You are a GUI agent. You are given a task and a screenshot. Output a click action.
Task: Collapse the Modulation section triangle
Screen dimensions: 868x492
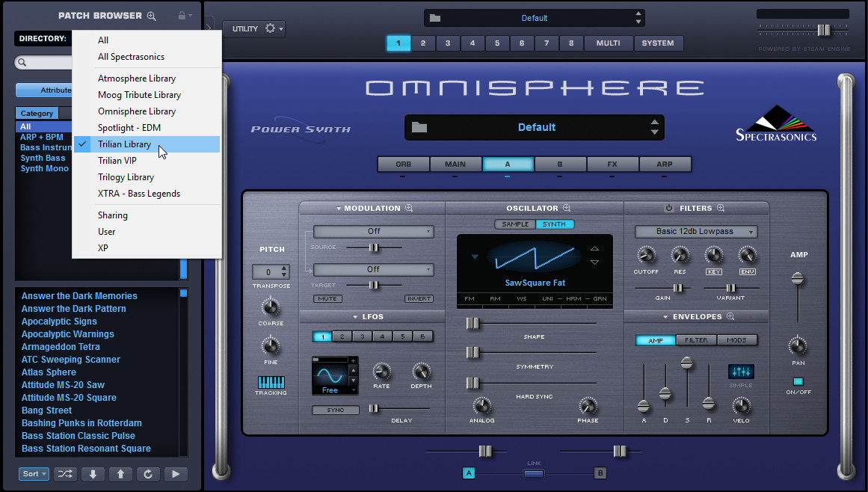[x=338, y=209]
